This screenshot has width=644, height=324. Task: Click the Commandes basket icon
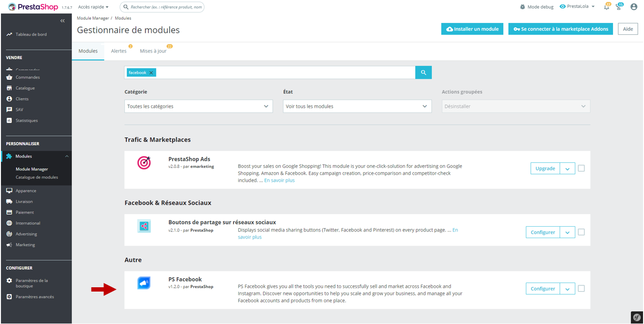click(x=9, y=77)
